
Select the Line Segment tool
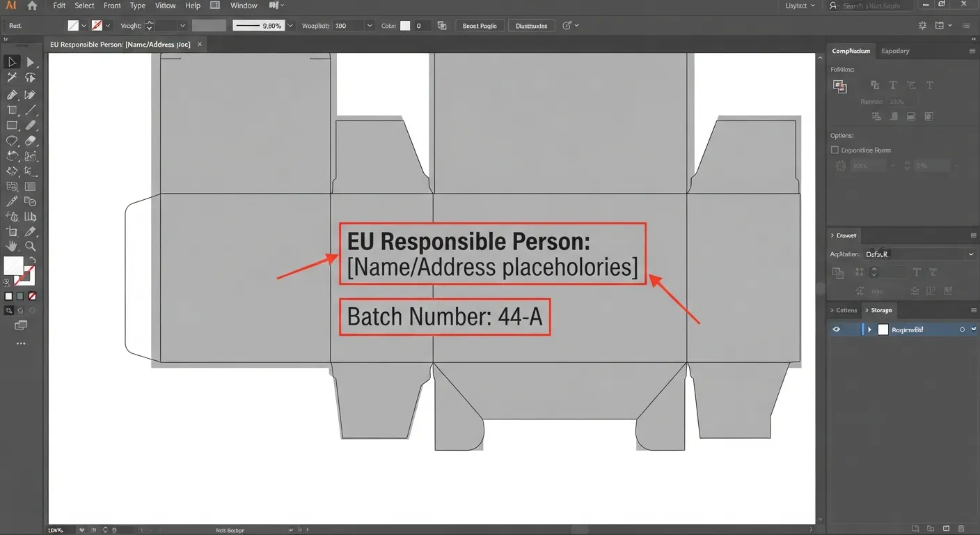point(30,110)
